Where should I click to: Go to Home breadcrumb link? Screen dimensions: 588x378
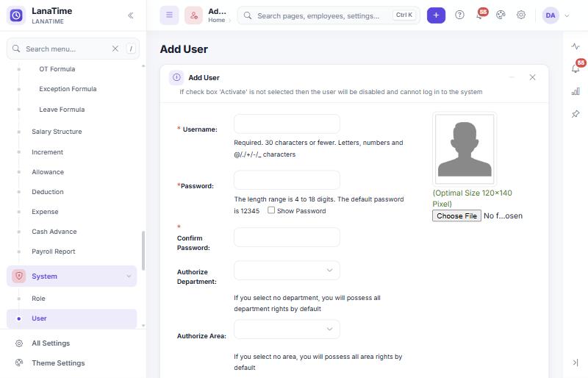coord(217,21)
